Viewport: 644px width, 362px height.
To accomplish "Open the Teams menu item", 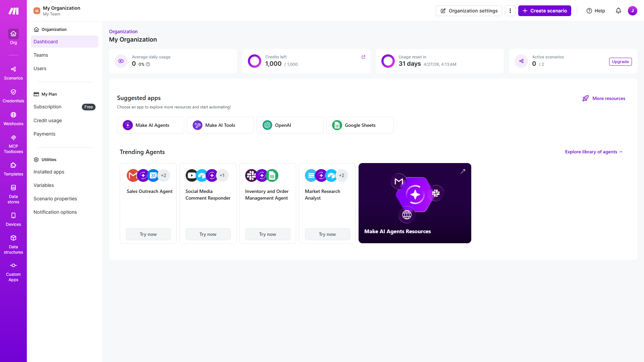I will pyautogui.click(x=64, y=55).
